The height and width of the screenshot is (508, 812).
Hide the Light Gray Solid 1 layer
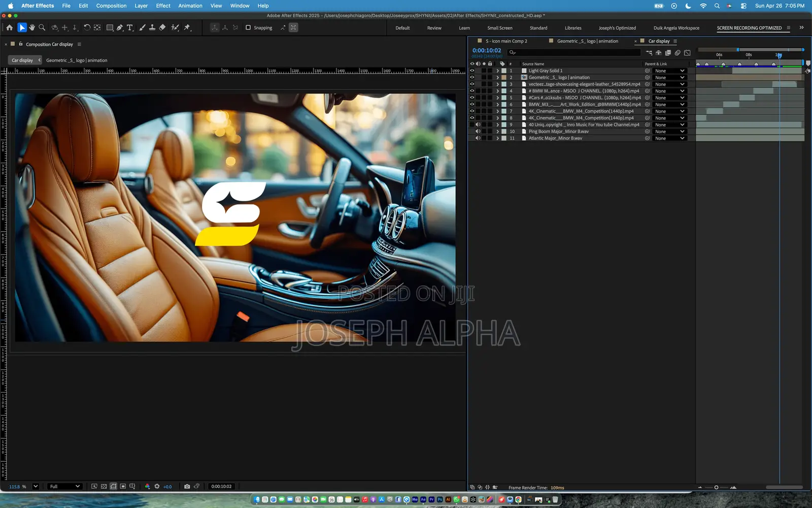pyautogui.click(x=472, y=71)
